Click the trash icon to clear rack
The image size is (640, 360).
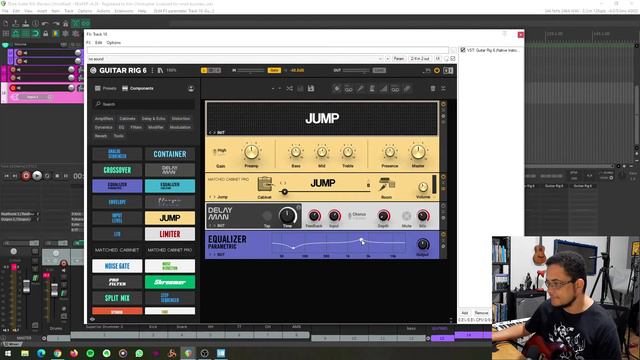point(433,89)
